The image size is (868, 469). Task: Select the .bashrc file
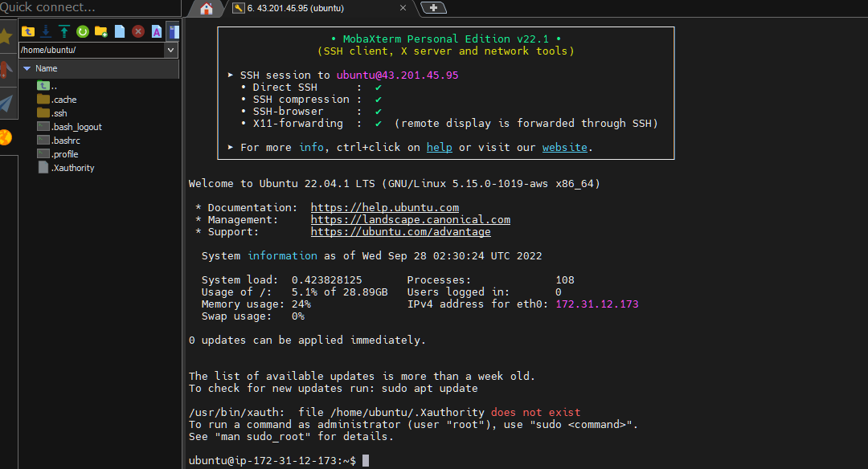(x=59, y=141)
